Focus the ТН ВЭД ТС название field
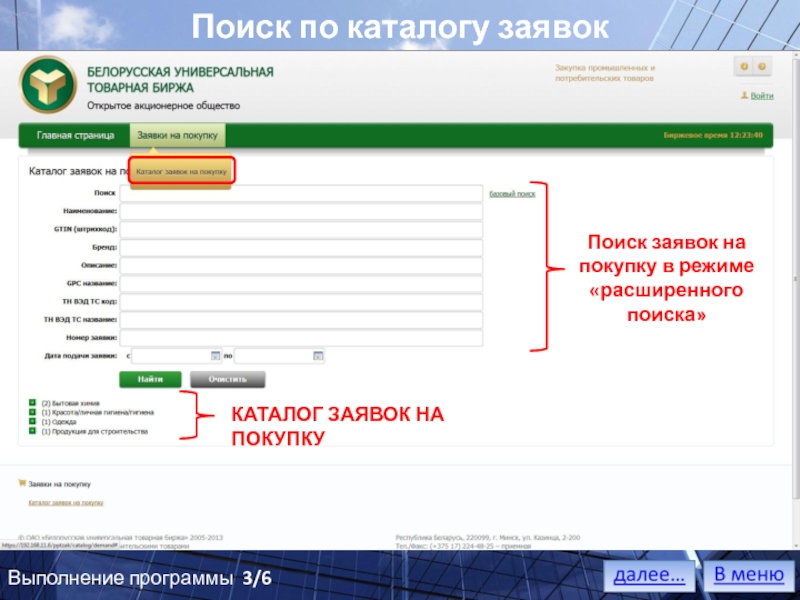The width and height of the screenshot is (800, 600). click(301, 320)
